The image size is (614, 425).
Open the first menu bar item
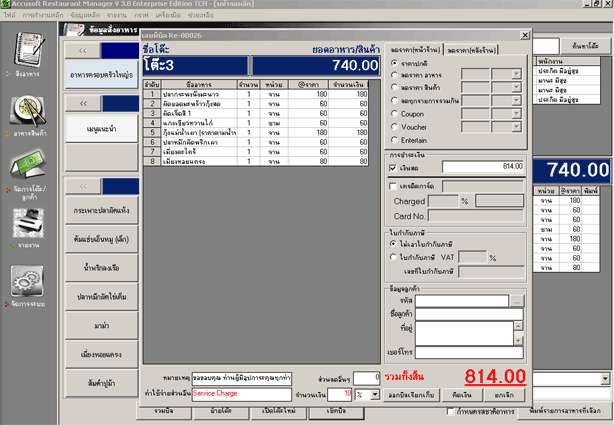9,16
